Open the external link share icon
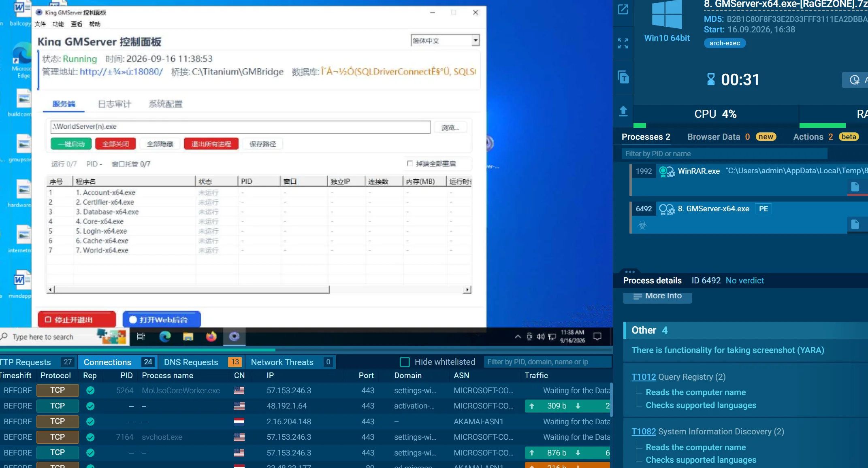This screenshot has width=868, height=468. [x=623, y=9]
